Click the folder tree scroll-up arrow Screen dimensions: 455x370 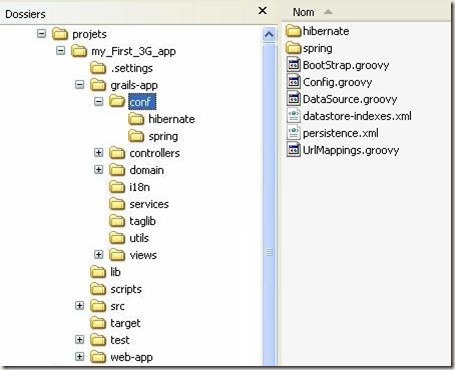(269, 34)
